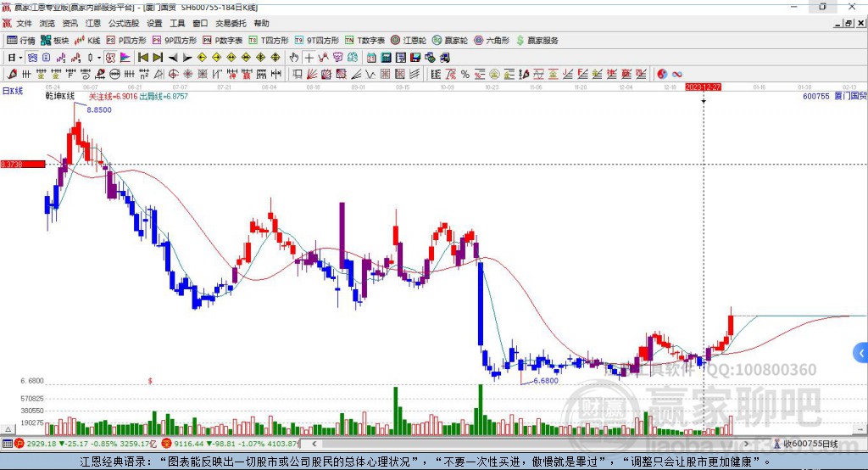868x470 pixels.
Task: Click Shenzhen index value 9116.44
Action: (x=189, y=444)
